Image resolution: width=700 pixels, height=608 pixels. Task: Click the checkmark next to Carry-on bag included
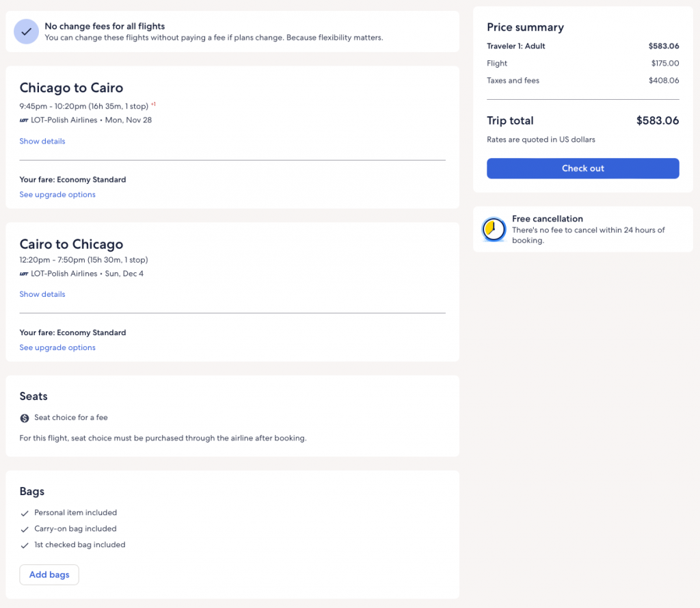point(25,529)
